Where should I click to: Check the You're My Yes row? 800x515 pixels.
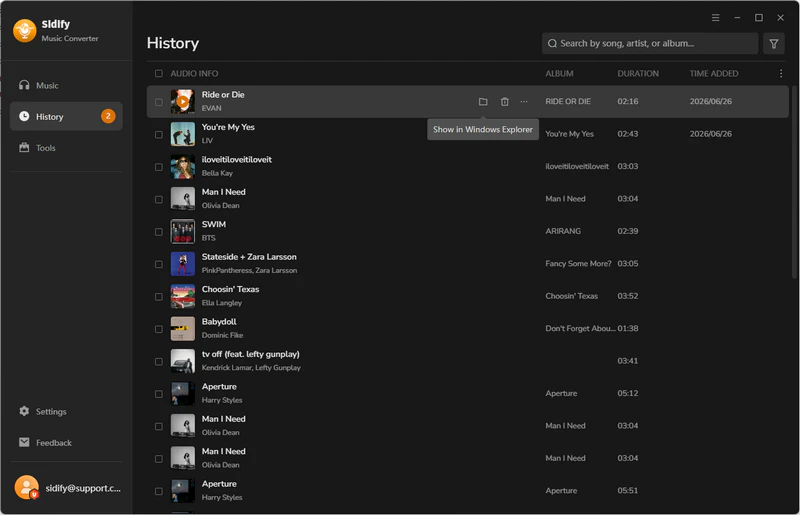point(159,135)
